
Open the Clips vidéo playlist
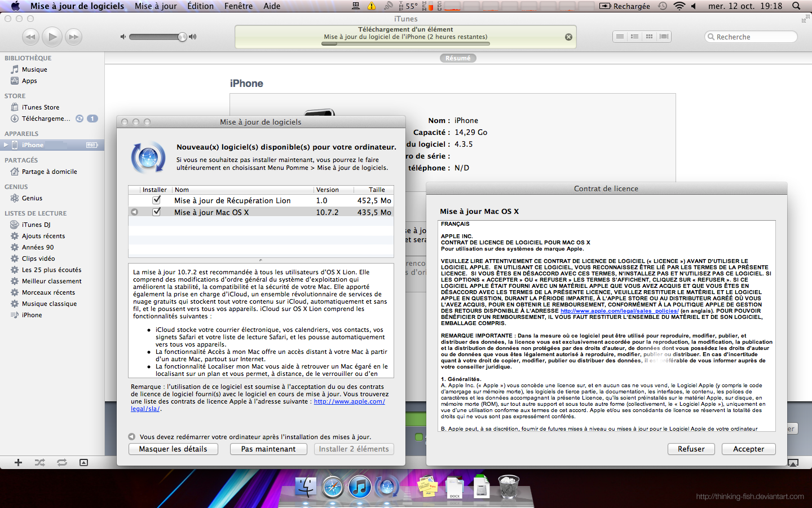pyautogui.click(x=38, y=259)
